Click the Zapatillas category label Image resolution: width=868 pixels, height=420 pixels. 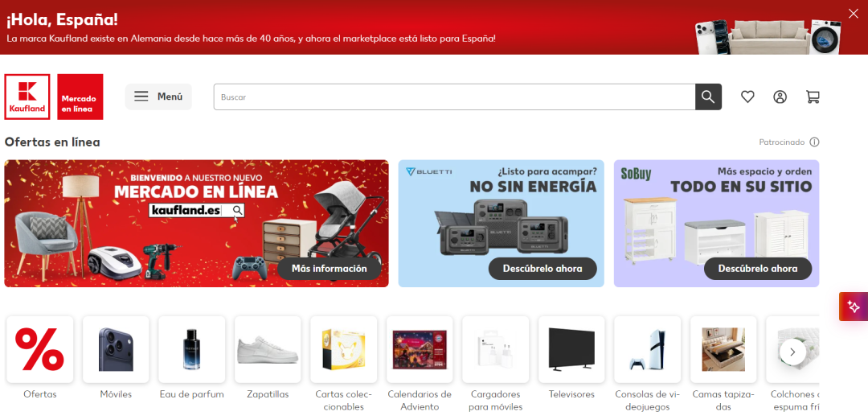(268, 394)
